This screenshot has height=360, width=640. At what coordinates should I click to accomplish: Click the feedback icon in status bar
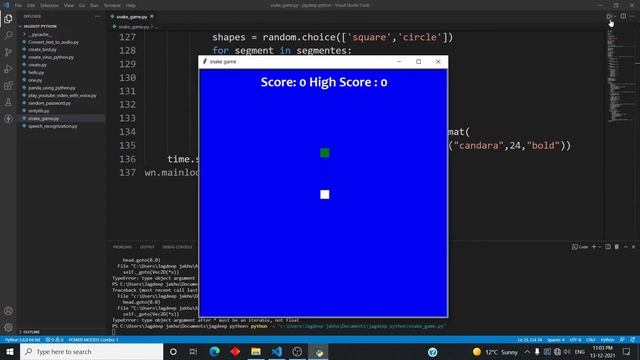tap(622, 340)
